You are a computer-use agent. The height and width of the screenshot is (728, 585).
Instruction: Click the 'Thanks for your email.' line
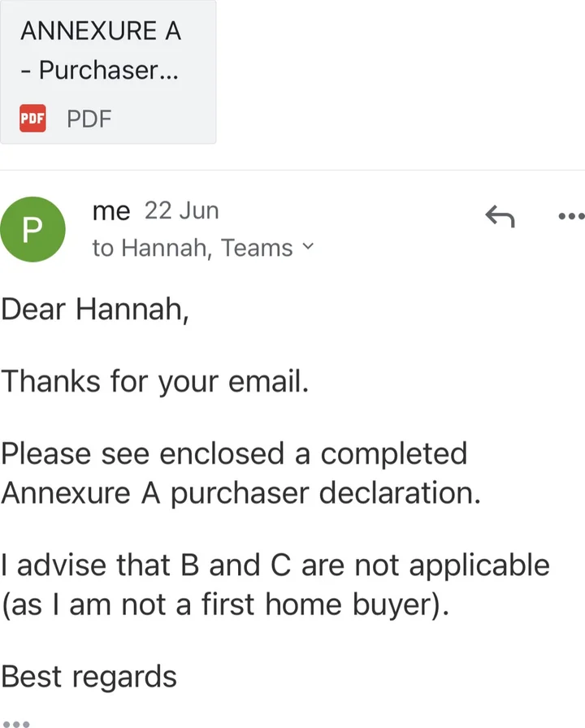coord(155,381)
